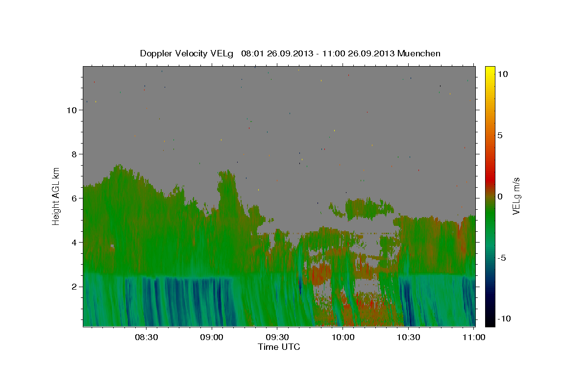This screenshot has height=392, width=588.
Task: Click the 08:30 time tick label
Action: pyautogui.click(x=147, y=338)
